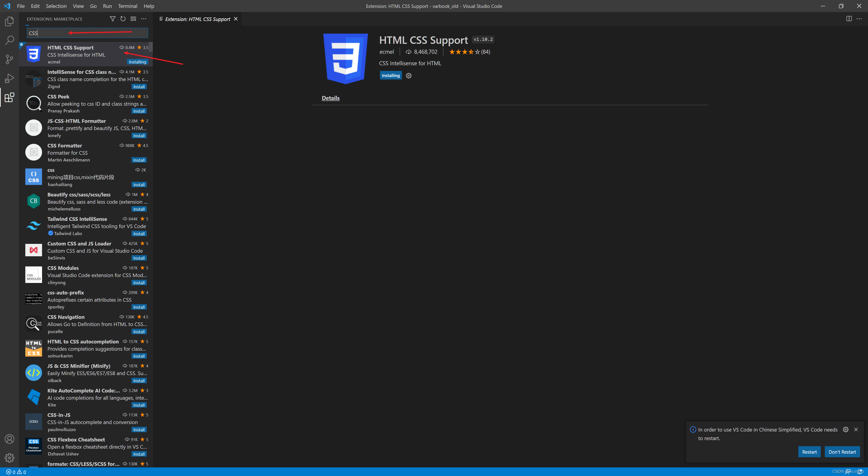Install JS-CSS-HTML Formatter
This screenshot has width=868, height=476.
pyautogui.click(x=139, y=136)
